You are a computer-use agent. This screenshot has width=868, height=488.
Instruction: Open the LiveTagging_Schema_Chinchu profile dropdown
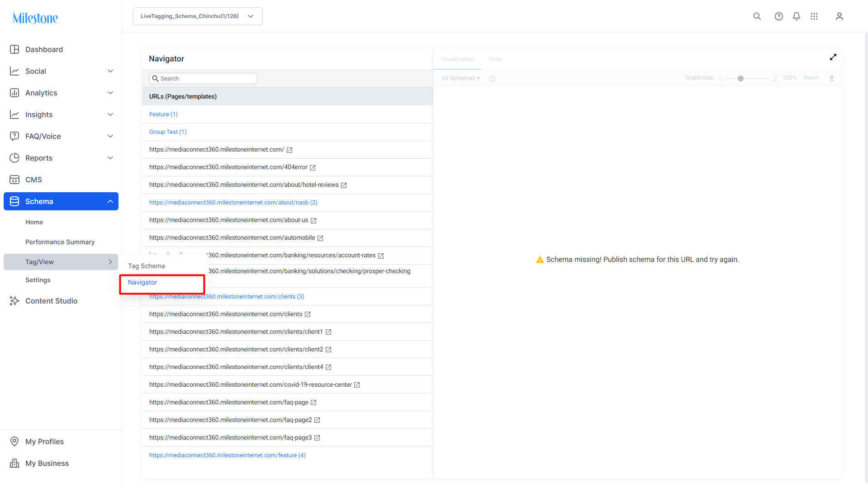click(x=198, y=16)
